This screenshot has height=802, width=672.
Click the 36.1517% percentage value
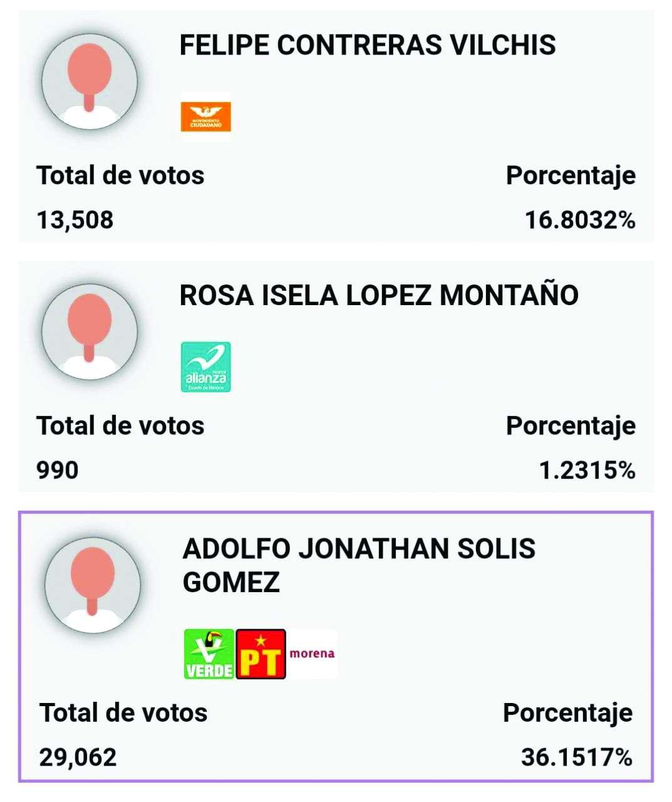pos(576,758)
